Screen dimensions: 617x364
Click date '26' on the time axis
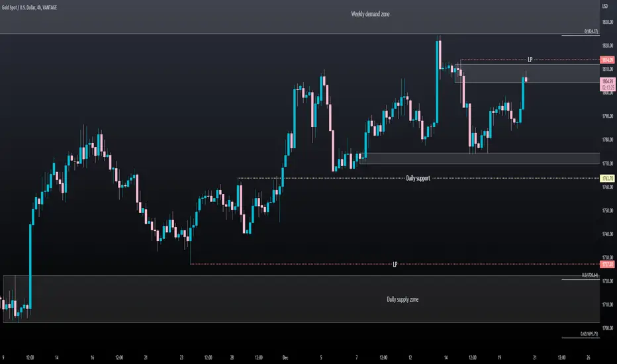(589, 357)
